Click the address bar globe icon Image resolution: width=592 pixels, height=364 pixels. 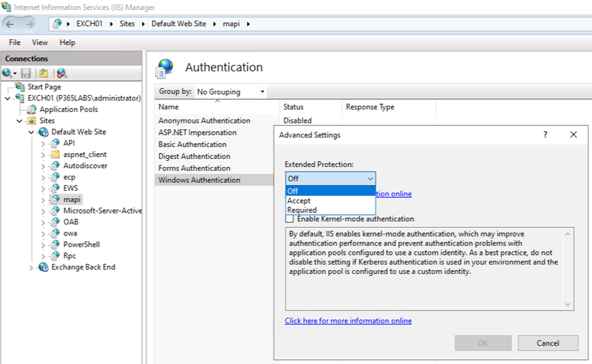[x=57, y=24]
